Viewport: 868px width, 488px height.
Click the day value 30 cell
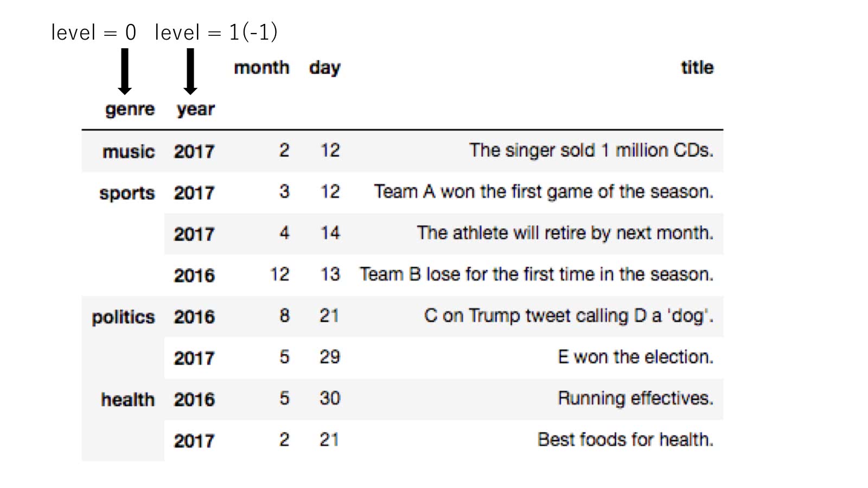330,399
